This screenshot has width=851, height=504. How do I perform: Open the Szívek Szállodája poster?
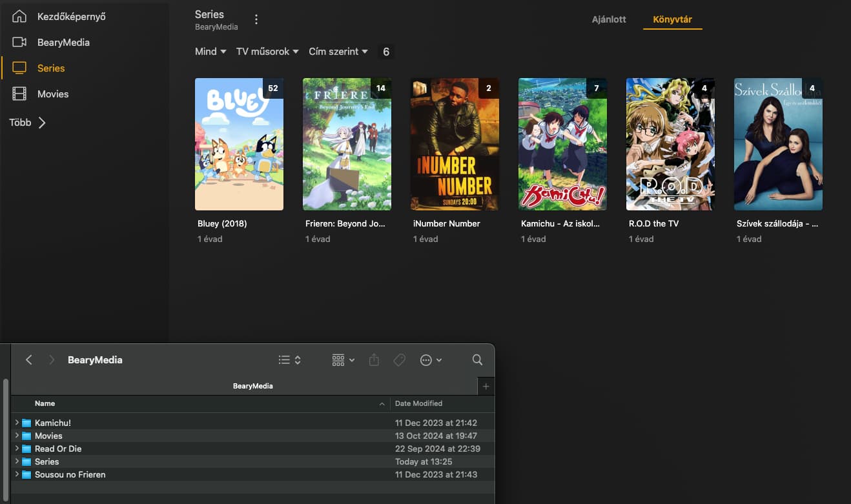[x=778, y=144]
